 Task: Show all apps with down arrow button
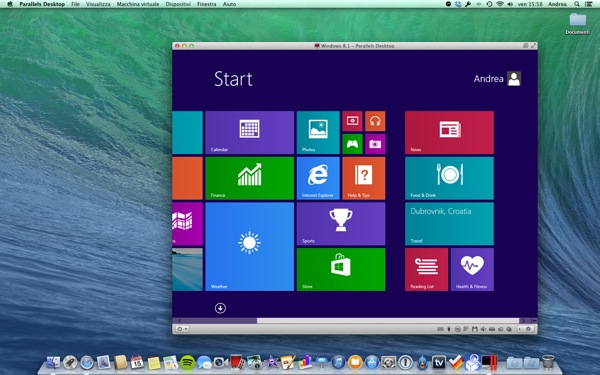220,308
